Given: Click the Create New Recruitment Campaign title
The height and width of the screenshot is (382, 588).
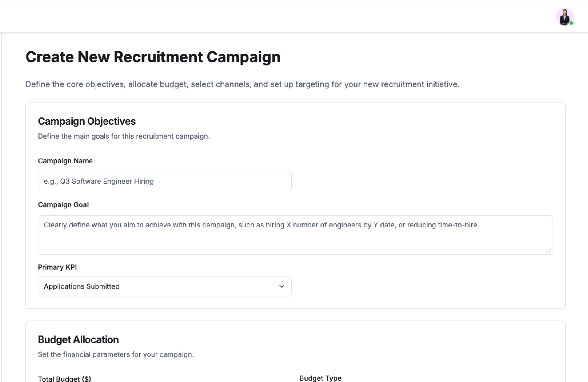Looking at the screenshot, I should 153,57.
